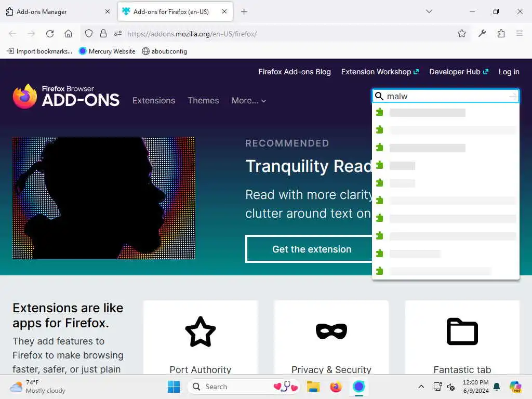Open File Explorer from the taskbar
The width and height of the screenshot is (532, 399).
pos(313,387)
